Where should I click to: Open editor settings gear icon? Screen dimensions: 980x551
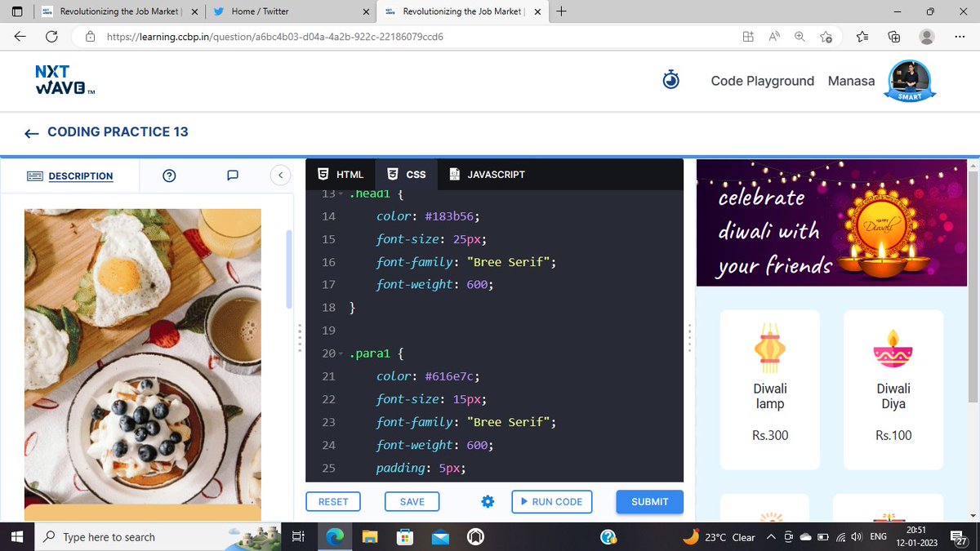488,501
